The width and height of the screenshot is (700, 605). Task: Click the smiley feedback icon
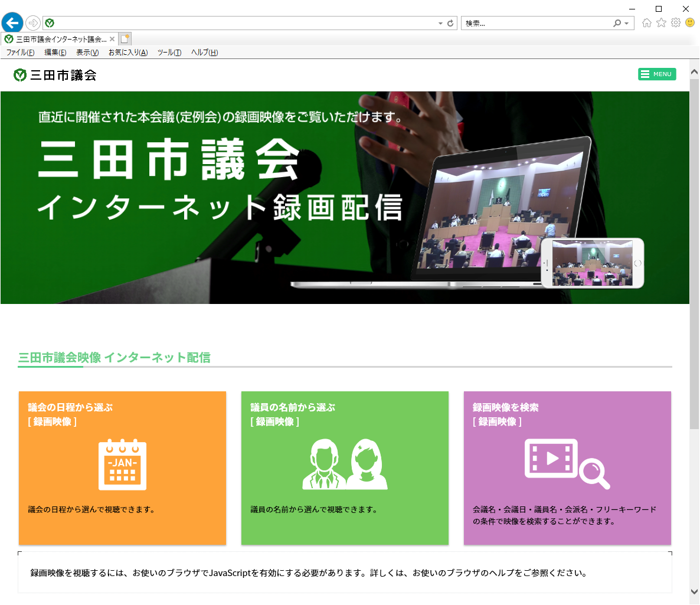coord(690,22)
